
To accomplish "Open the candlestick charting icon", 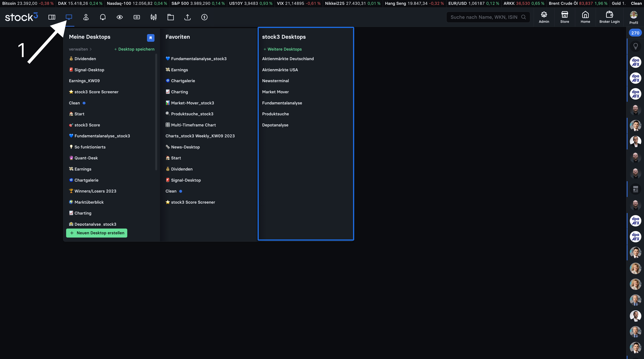I will coord(154,17).
